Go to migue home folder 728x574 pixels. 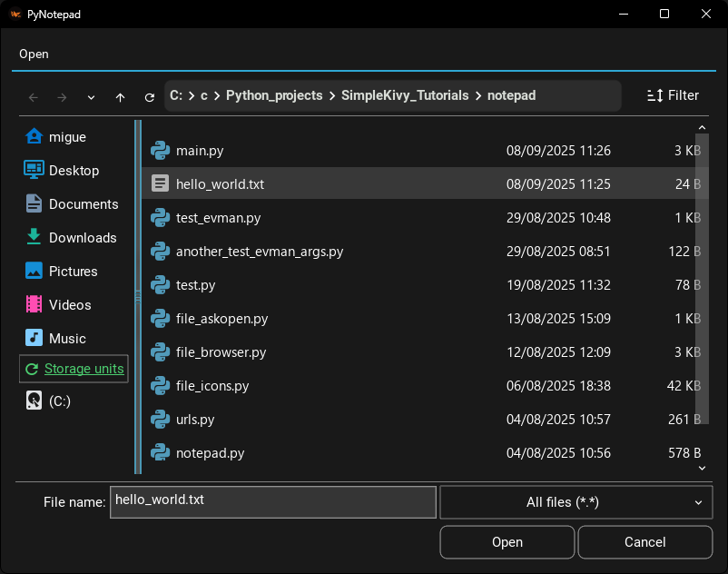(x=66, y=137)
